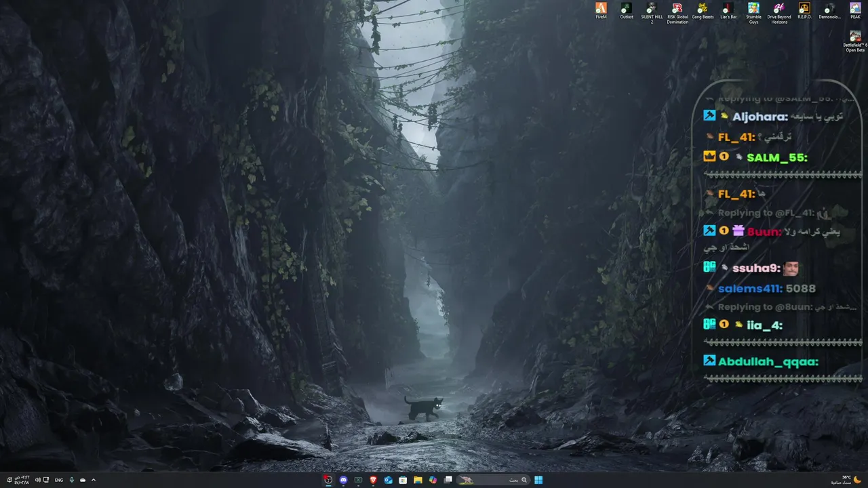Open Microsoft Store from the taskbar

[403, 480]
